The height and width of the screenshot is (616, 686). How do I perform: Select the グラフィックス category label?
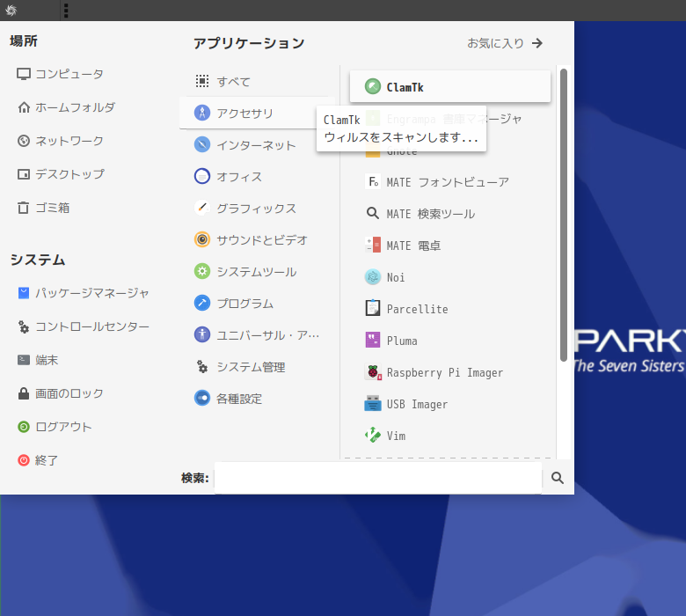pyautogui.click(x=257, y=209)
